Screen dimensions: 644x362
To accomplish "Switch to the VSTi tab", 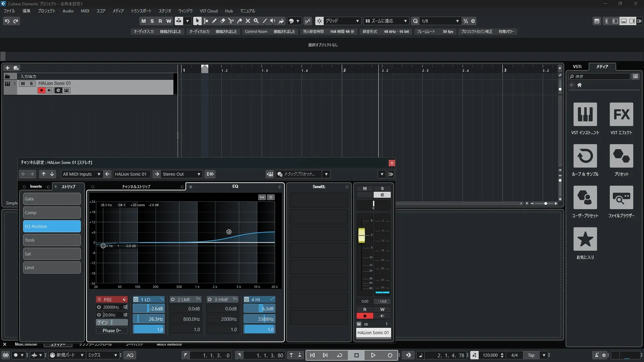I will coord(577,66).
